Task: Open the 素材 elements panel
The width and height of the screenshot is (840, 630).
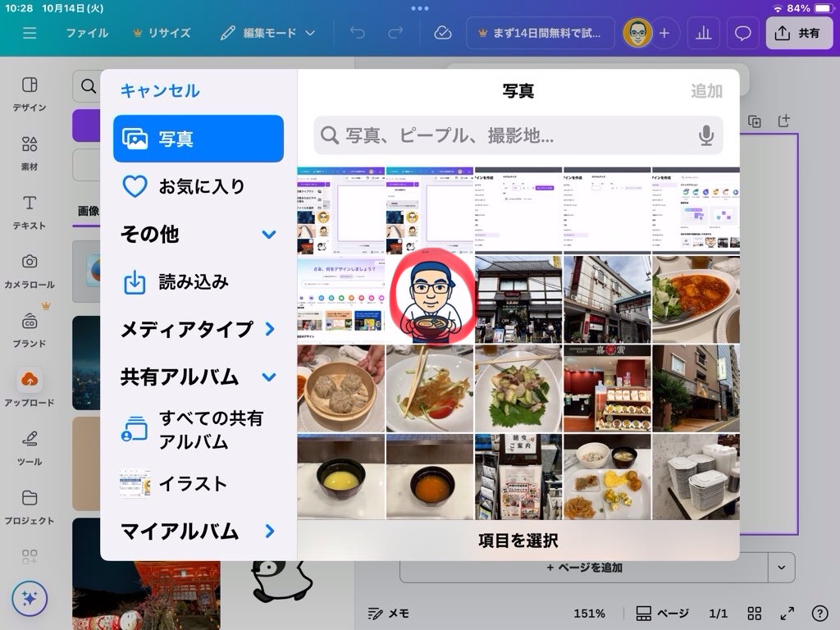Action: tap(30, 153)
